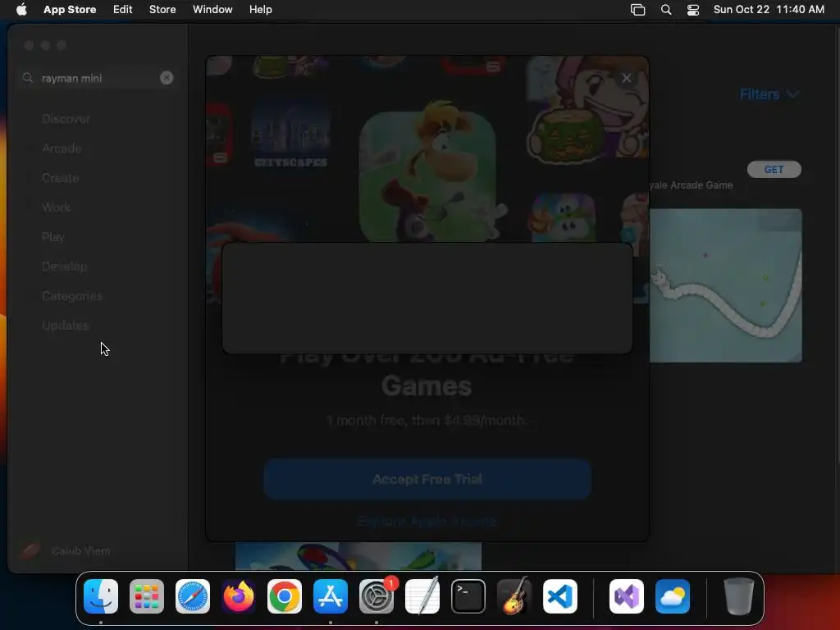This screenshot has height=630, width=840.
Task: Select Updates in the sidebar
Action: (x=66, y=325)
